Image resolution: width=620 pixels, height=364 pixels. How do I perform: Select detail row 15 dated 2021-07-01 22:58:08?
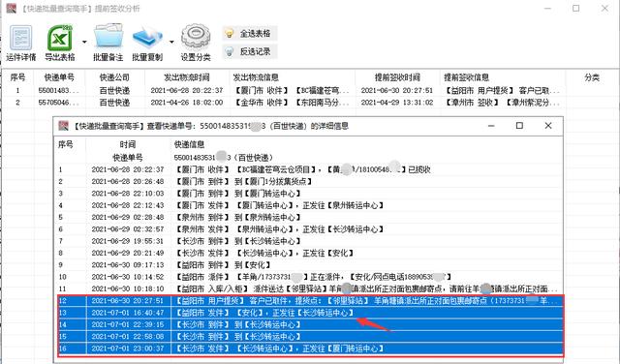pos(310,336)
